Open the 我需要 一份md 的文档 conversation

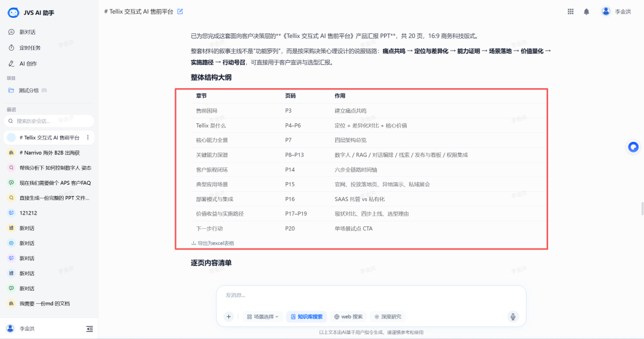[44, 304]
